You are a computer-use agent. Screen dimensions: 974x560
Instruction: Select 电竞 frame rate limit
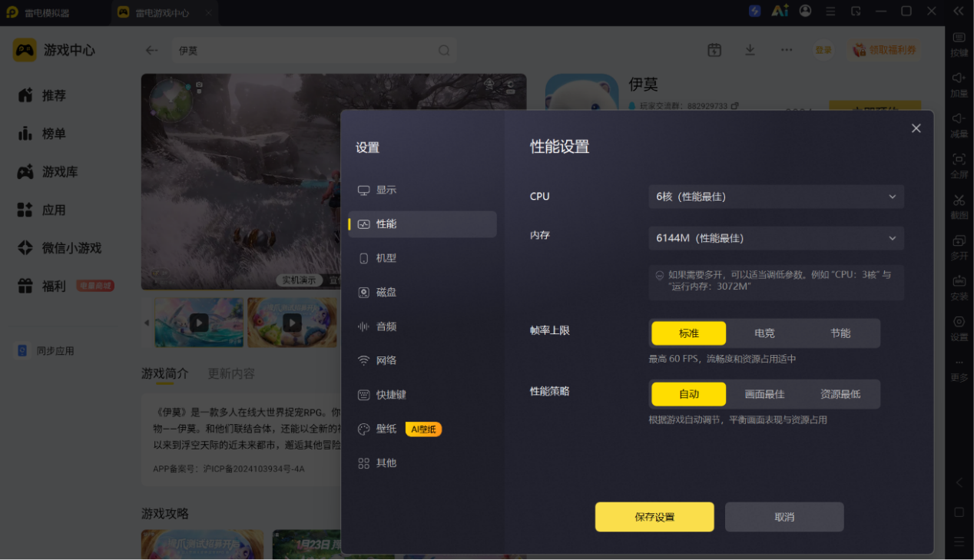(x=764, y=333)
